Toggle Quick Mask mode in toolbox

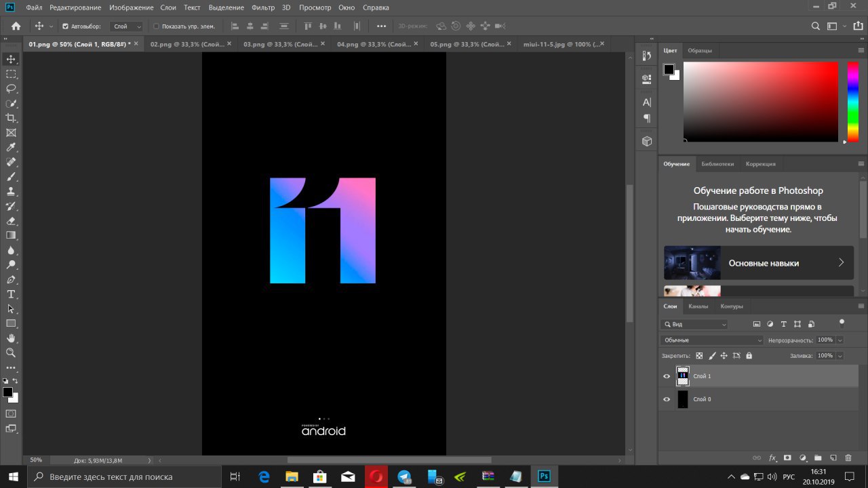click(11, 413)
